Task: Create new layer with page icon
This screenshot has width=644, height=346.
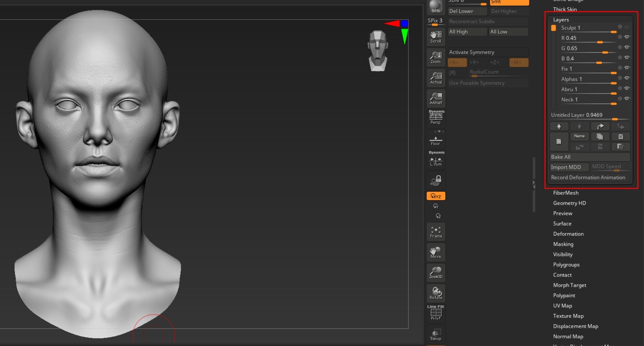Action: click(559, 142)
